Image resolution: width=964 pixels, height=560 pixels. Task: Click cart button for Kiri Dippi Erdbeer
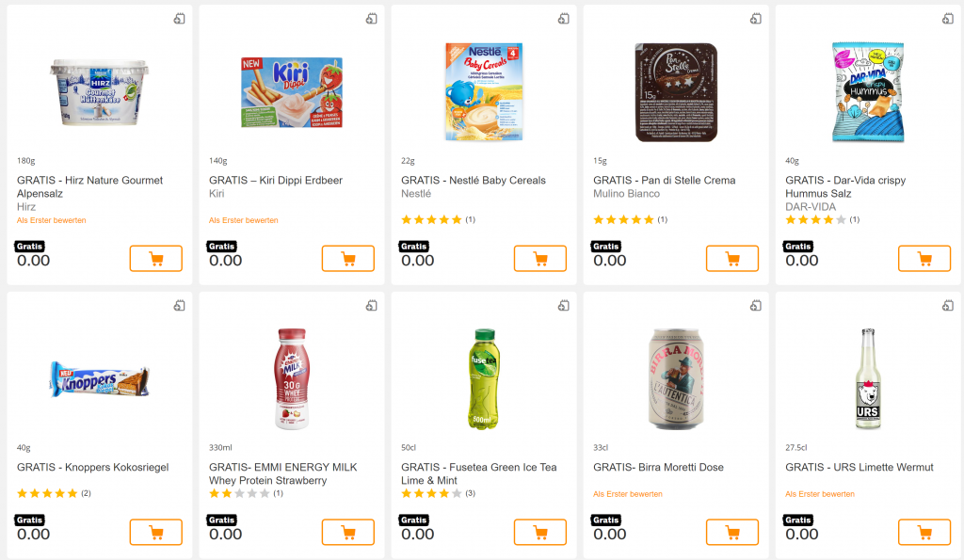[x=347, y=258]
